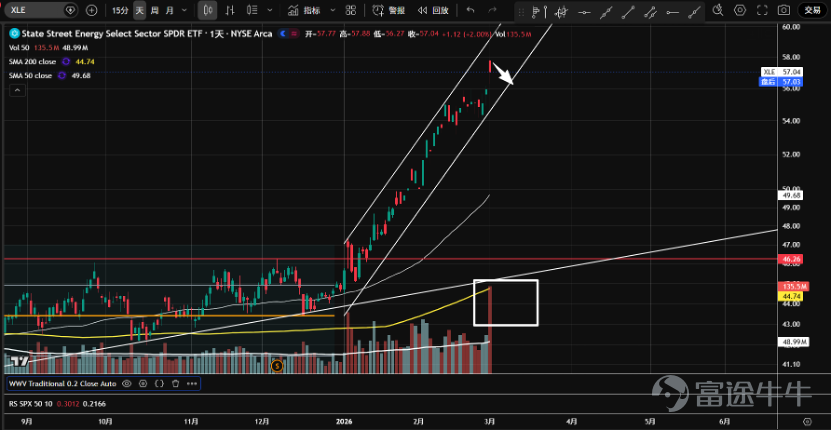Open the layout templates grid icon
The height and width of the screenshot is (430, 832).
pyautogui.click(x=350, y=10)
